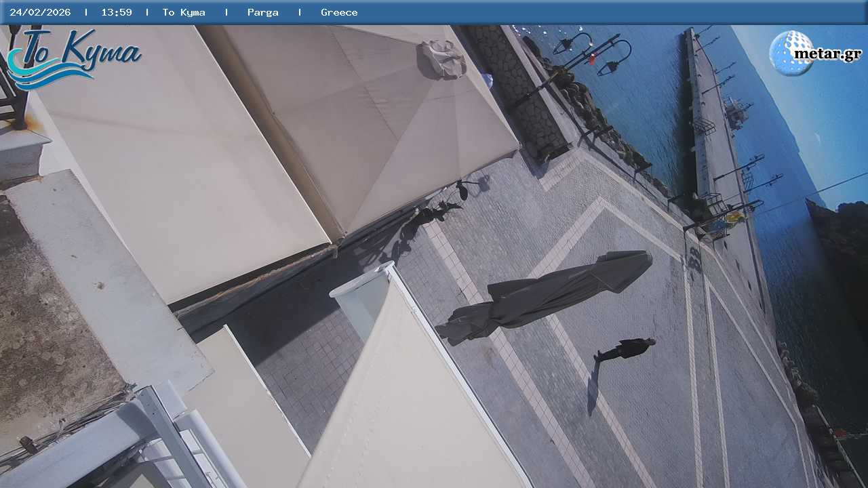Image resolution: width=868 pixels, height=488 pixels.
Task: Click the yellow flag near the pier
Action: pyautogui.click(x=734, y=218)
